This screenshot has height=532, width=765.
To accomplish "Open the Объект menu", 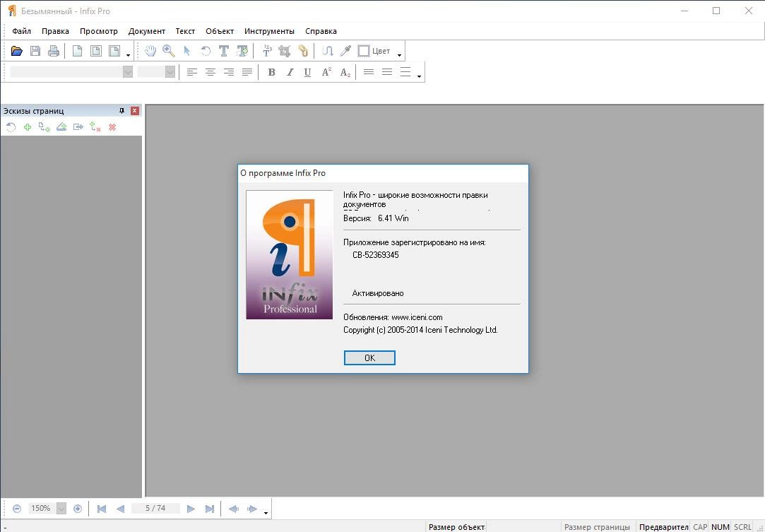I will point(220,31).
